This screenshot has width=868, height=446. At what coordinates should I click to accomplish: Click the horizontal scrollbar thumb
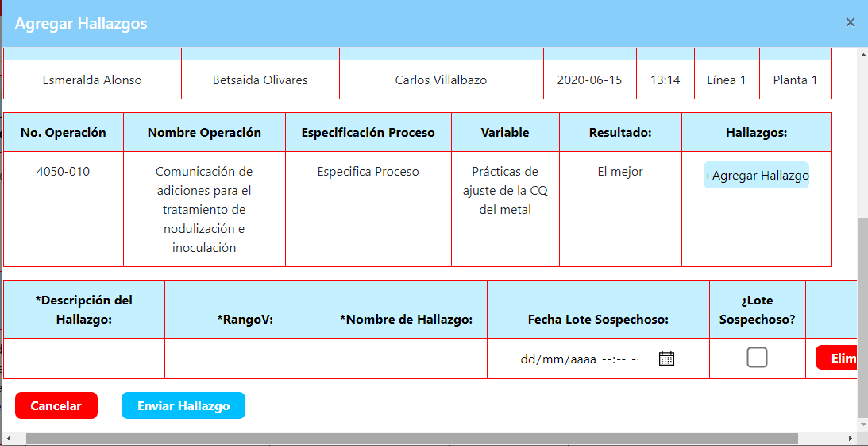click(412, 438)
